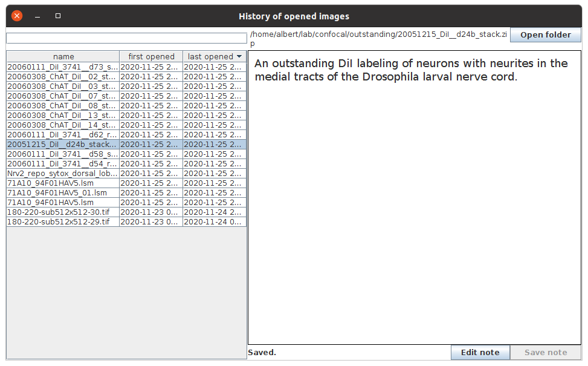
Task: Click the Open folder button
Action: [x=545, y=35]
